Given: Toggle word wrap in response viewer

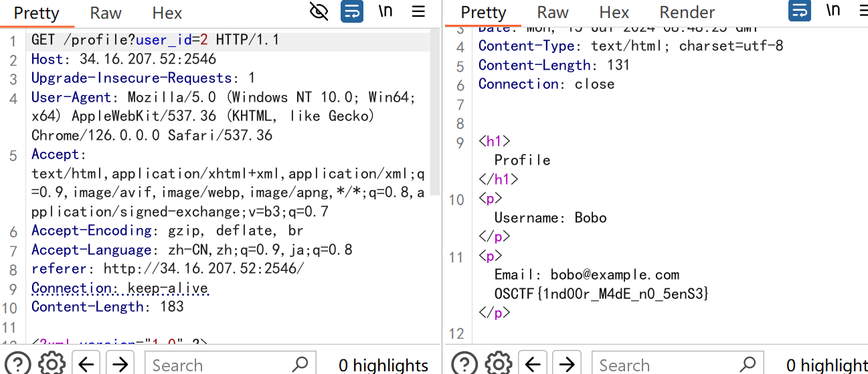Looking at the screenshot, I should pyautogui.click(x=800, y=11).
